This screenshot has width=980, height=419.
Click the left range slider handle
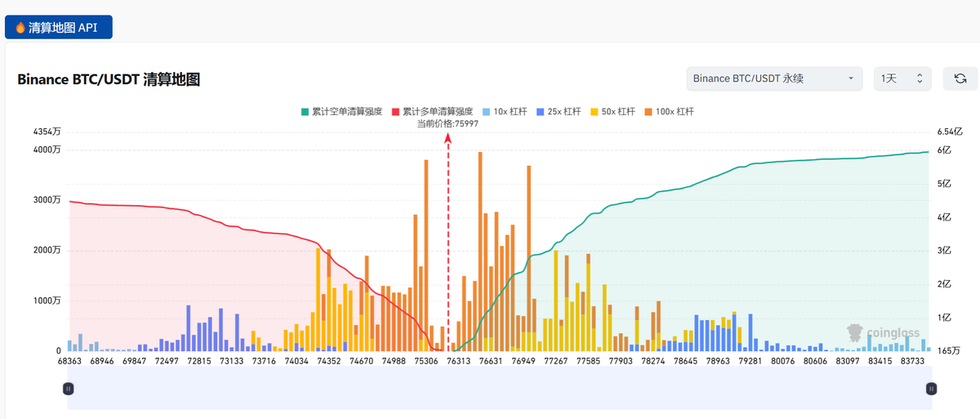[x=68, y=390]
